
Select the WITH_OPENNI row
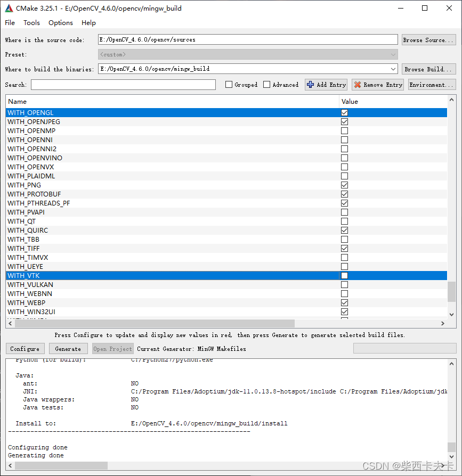click(x=226, y=140)
